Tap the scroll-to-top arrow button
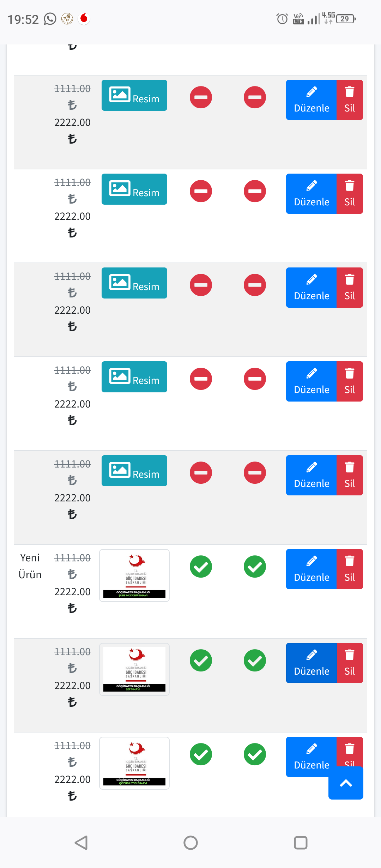The height and width of the screenshot is (868, 381). coord(346,783)
